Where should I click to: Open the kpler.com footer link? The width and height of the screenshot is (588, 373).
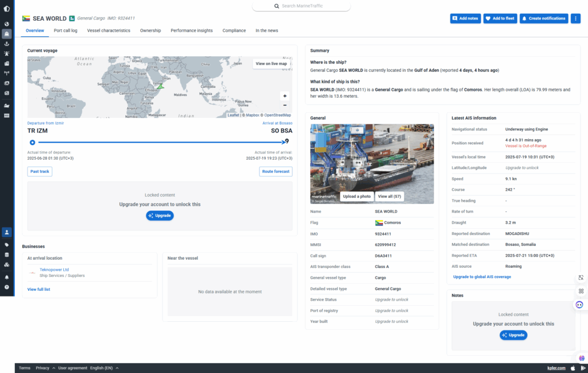(556, 368)
